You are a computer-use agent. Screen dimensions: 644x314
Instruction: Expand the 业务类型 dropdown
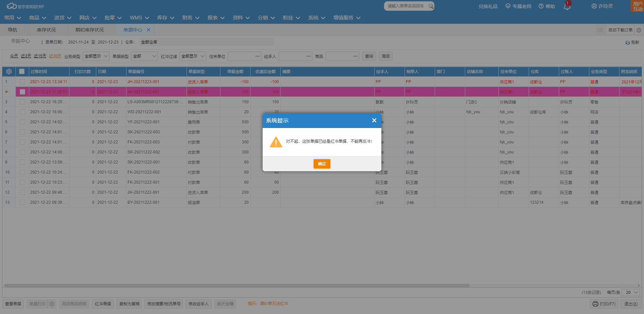pos(96,56)
